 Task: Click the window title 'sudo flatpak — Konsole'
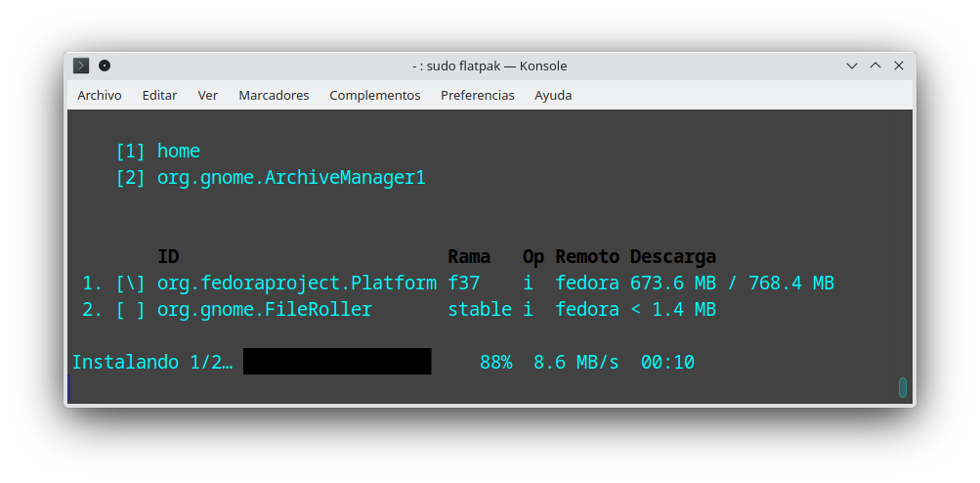pos(490,66)
